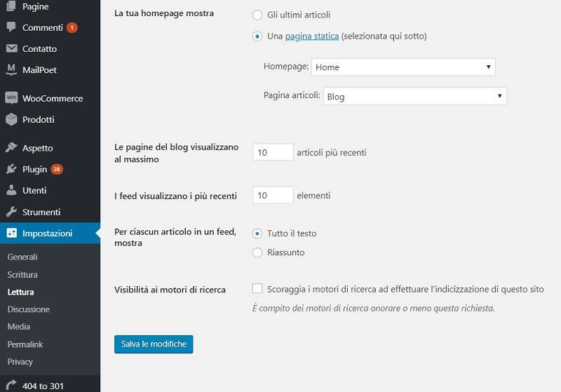Expand the 'Pagina articoli' dropdown

tap(414, 97)
